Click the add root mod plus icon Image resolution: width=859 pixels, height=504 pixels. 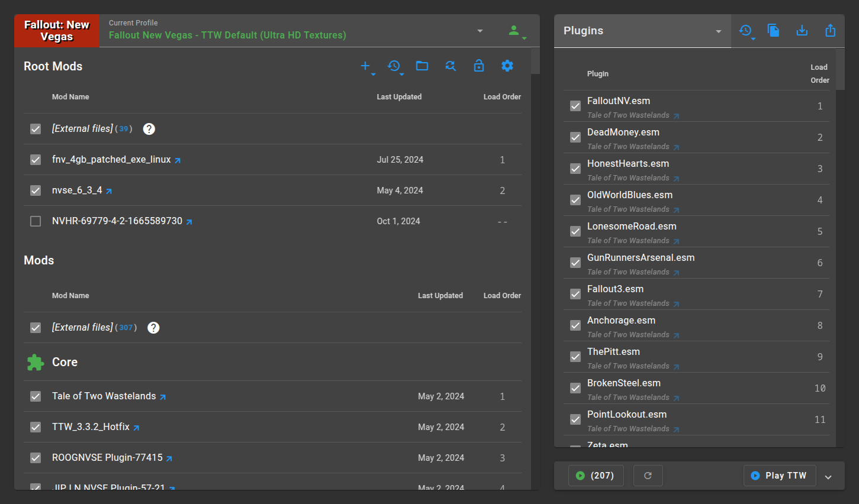(x=365, y=66)
